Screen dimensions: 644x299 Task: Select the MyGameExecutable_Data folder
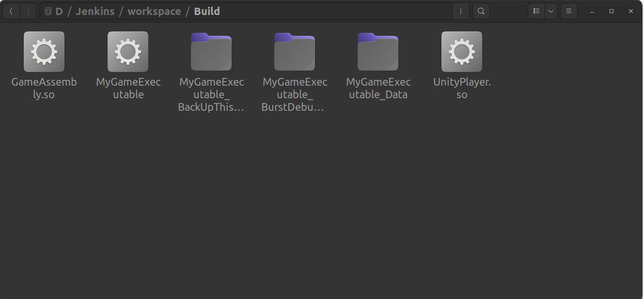[x=378, y=52]
